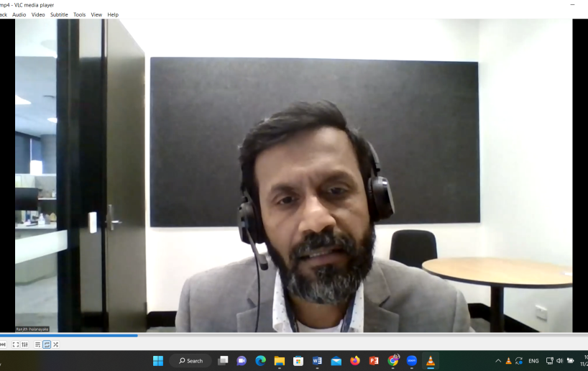Click the taskbar Search box
Screen dimensions: 588x371
point(191,361)
